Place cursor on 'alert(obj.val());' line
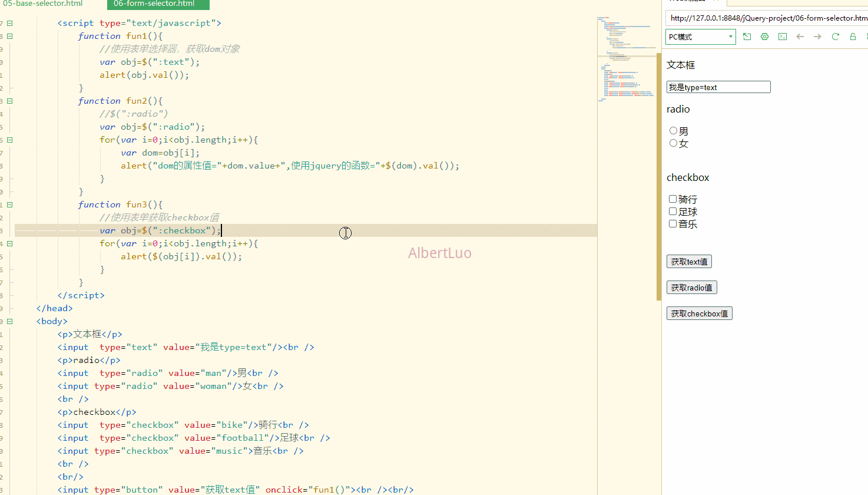 [x=144, y=75]
